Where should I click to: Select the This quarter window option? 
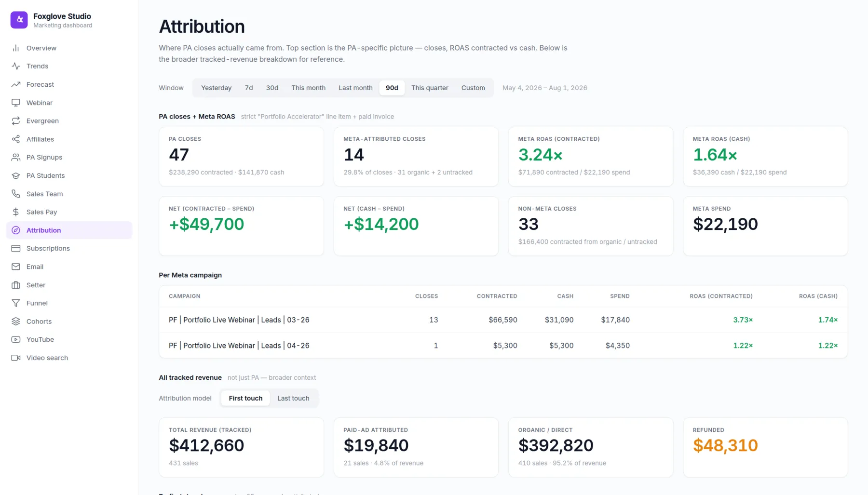(430, 88)
